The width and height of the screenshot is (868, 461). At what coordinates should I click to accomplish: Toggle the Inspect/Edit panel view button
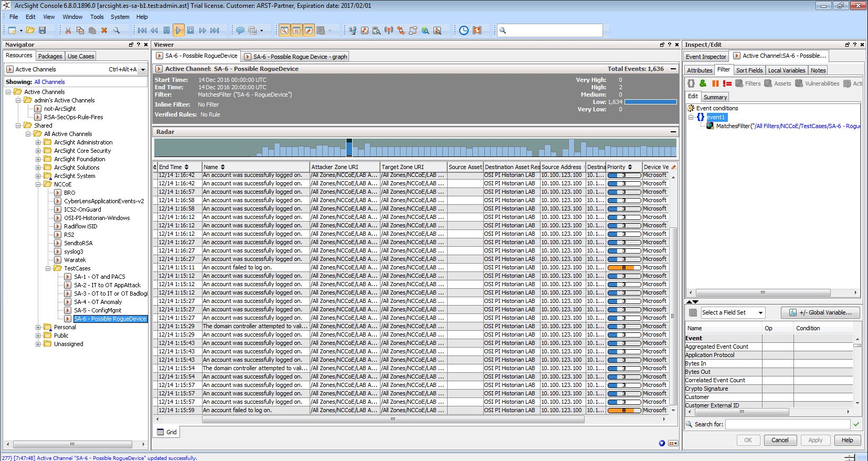click(309, 30)
